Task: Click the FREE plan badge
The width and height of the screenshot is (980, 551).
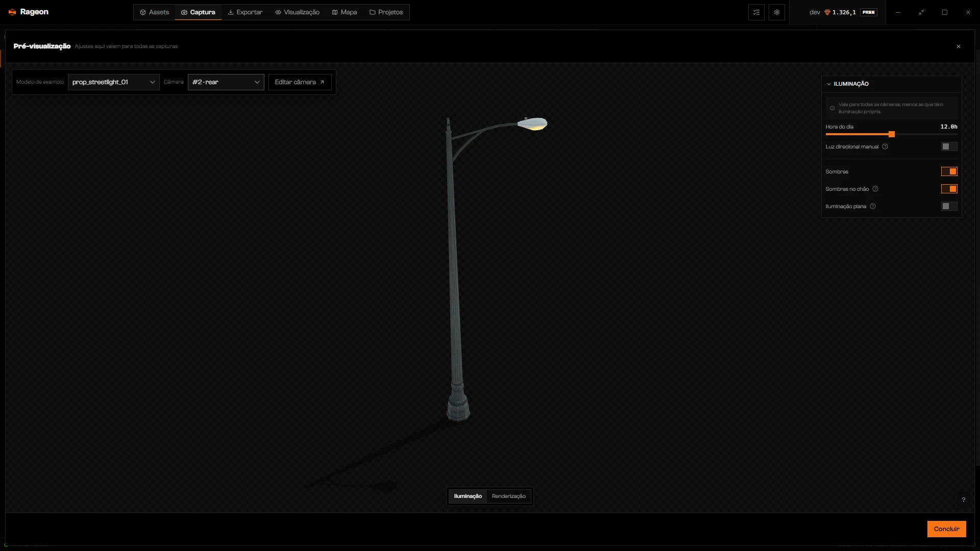Action: click(869, 12)
